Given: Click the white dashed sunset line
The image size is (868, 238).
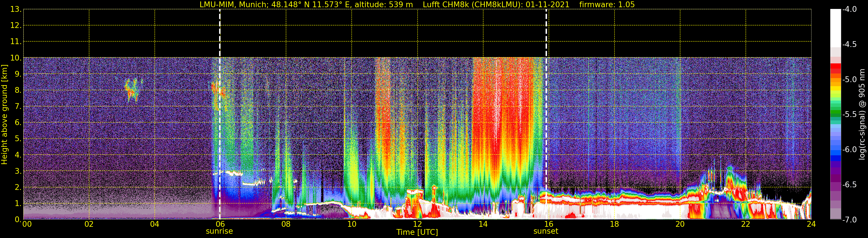Looking at the screenshot, I should point(546,114).
